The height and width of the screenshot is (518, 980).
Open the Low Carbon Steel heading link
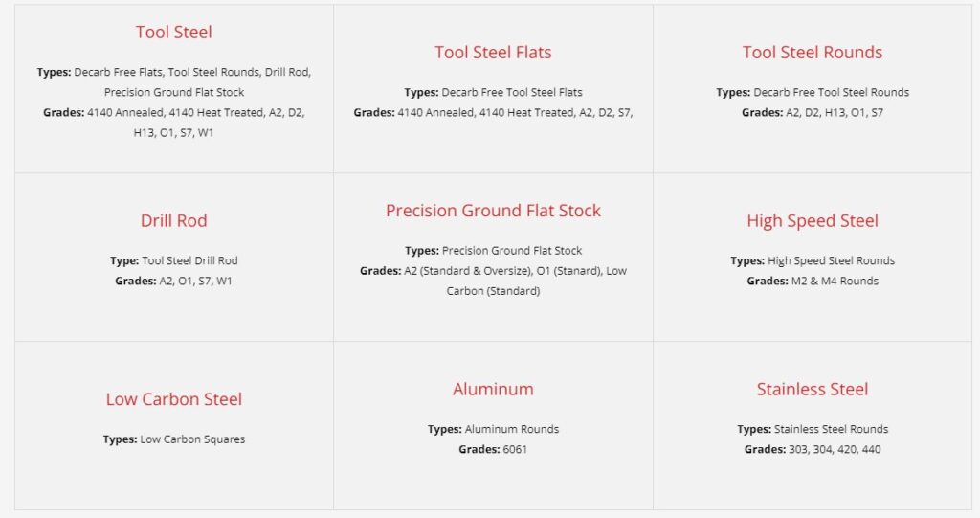[174, 399]
